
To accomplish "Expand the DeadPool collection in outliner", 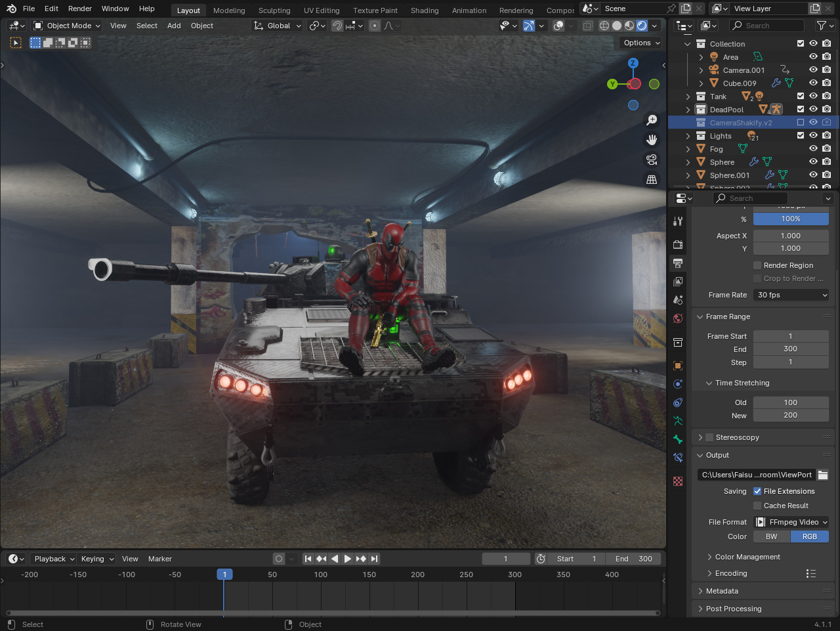I will tap(688, 110).
